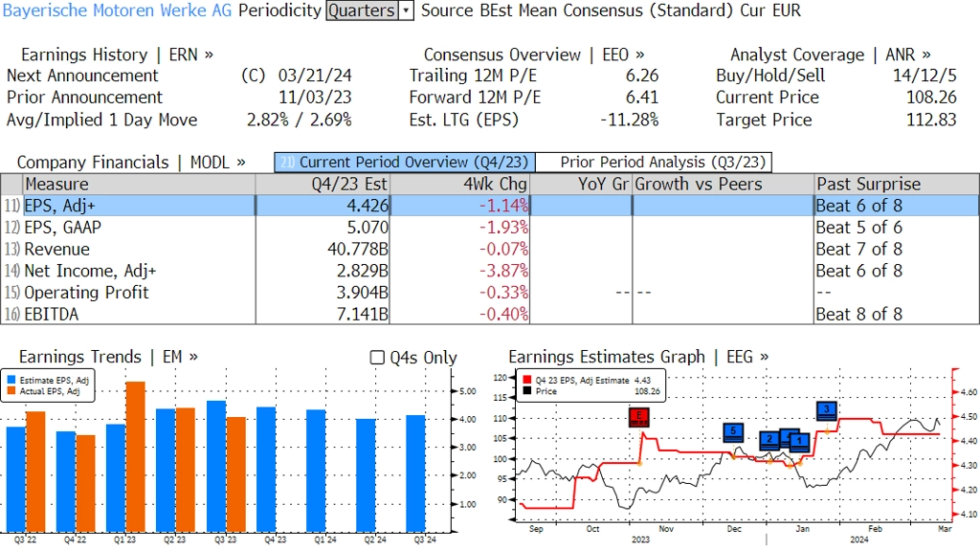The height and width of the screenshot is (549, 980).
Task: Click the Growth vs Peers column header
Action: point(723,185)
